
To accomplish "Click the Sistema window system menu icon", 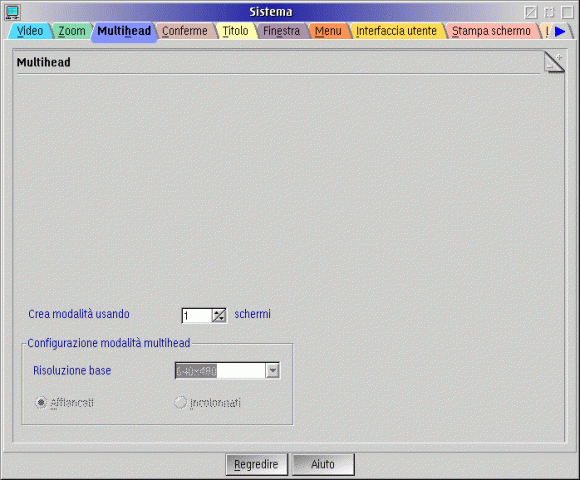I will pyautogui.click(x=12, y=12).
